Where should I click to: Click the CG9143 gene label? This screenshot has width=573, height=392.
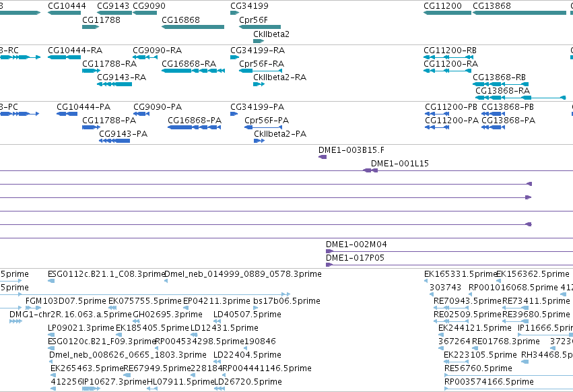(113, 6)
